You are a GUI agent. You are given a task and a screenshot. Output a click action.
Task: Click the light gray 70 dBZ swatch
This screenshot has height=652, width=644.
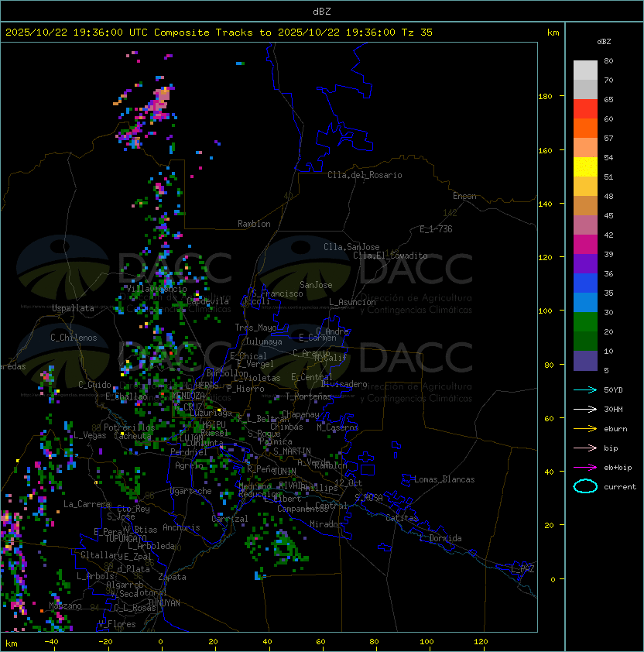pos(585,70)
